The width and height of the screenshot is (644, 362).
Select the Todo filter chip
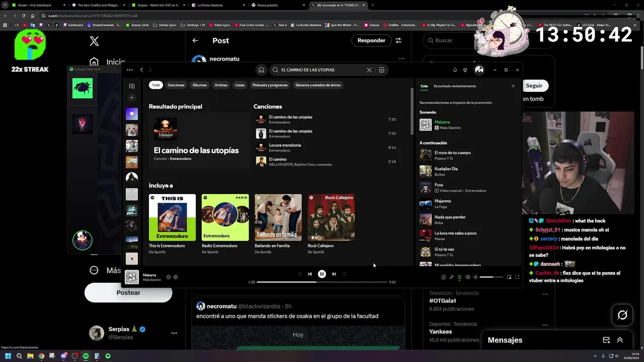click(x=156, y=85)
